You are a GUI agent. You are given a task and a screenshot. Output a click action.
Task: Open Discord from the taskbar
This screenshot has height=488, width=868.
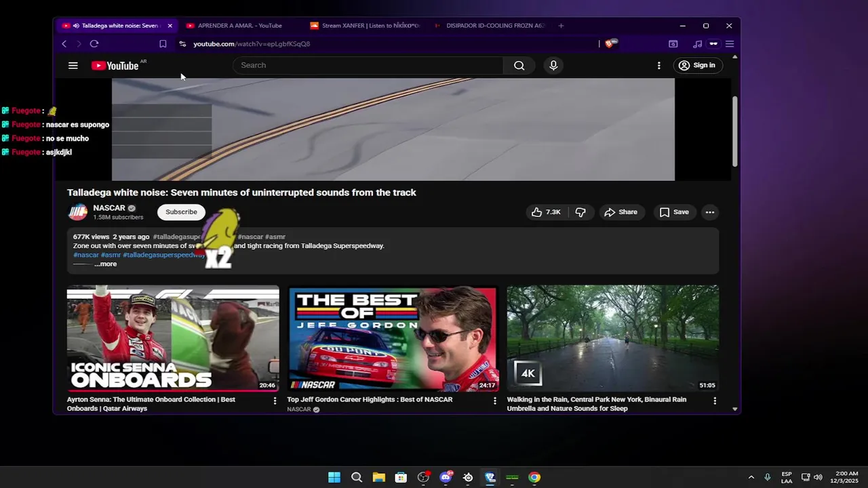(446, 477)
